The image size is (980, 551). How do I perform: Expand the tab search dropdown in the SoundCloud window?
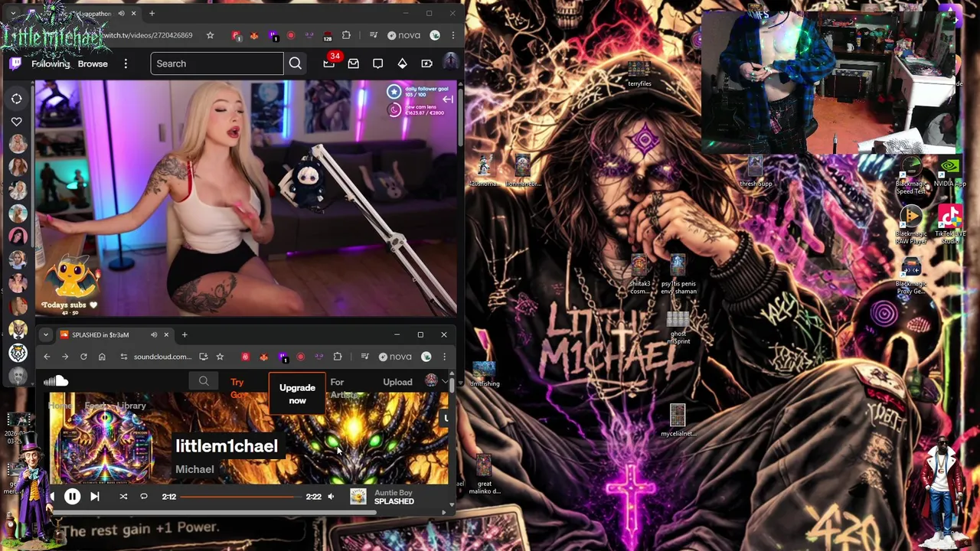(x=46, y=334)
